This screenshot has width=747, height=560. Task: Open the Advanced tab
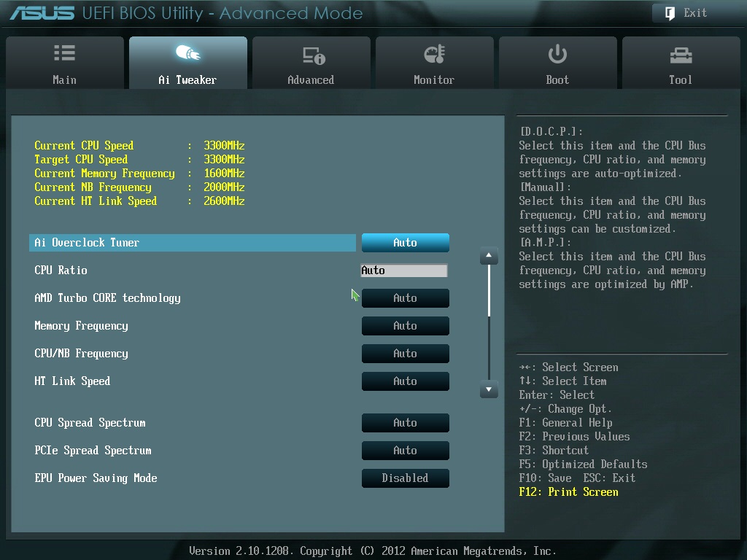tap(311, 63)
